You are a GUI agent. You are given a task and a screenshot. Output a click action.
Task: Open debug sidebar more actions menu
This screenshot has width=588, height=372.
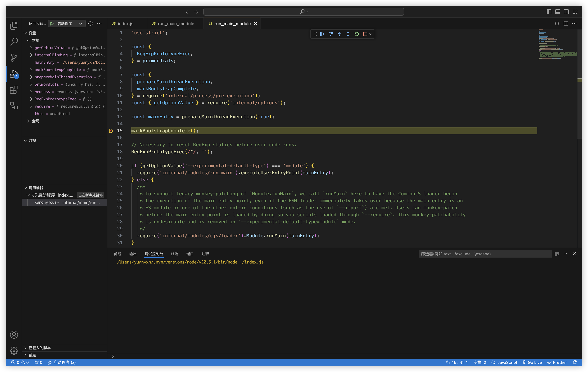coord(99,23)
